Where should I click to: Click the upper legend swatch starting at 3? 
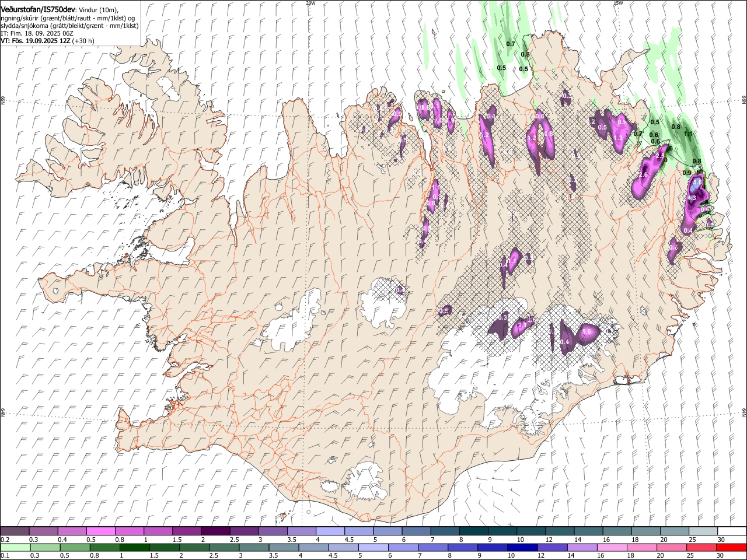pyautogui.click(x=273, y=531)
